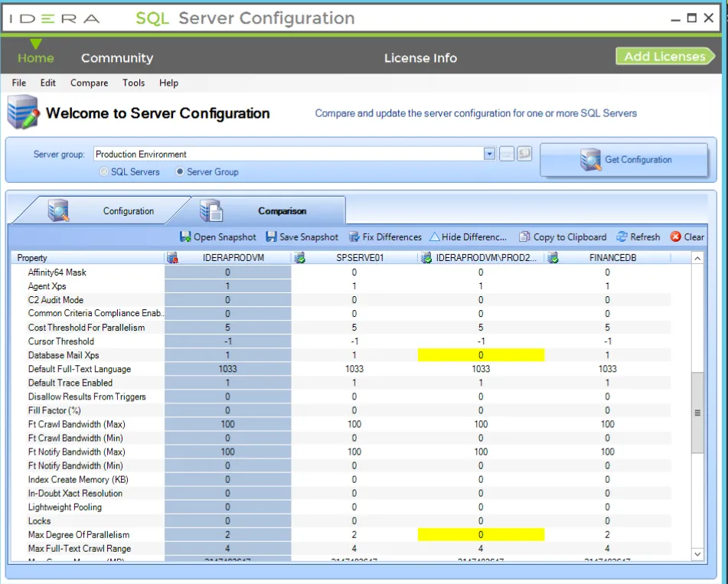The width and height of the screenshot is (728, 584).
Task: Click the server icon beside FINANCEDB column header
Action: pyautogui.click(x=553, y=257)
